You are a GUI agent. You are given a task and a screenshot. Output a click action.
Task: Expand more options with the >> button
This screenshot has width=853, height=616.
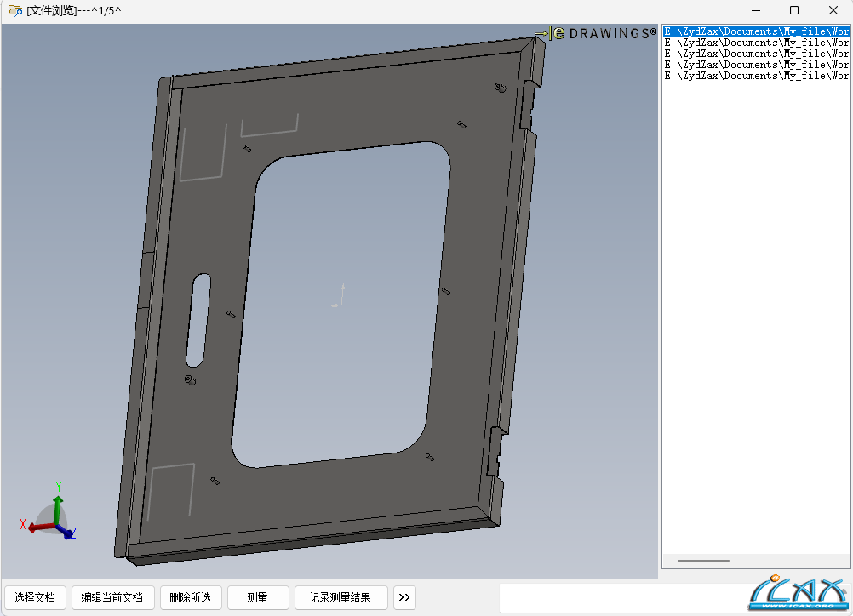[404, 597]
